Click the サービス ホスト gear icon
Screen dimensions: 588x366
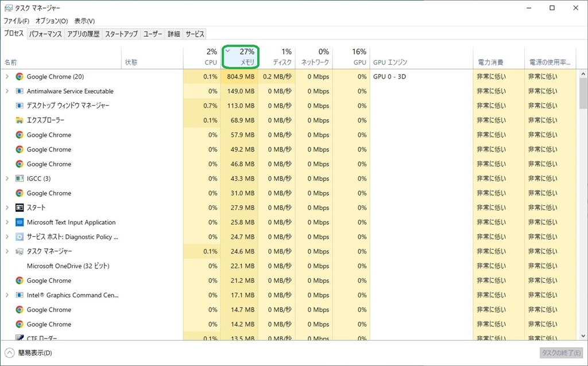(x=20, y=237)
